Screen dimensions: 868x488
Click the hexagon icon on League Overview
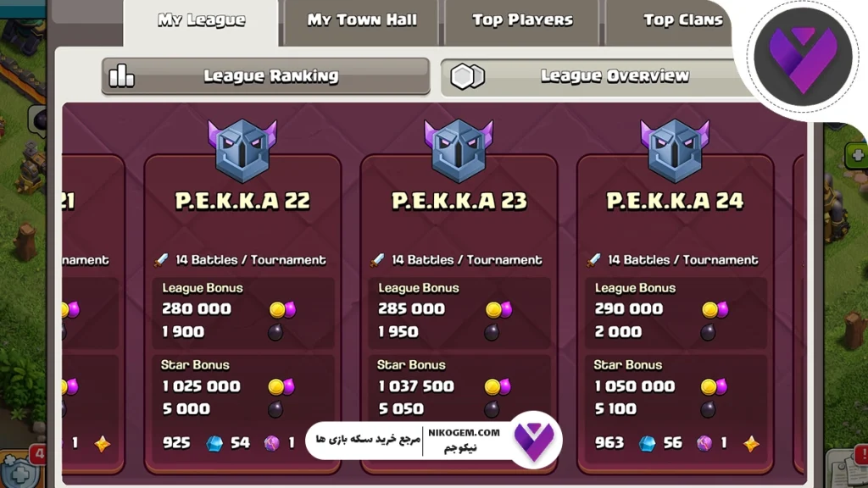(467, 76)
